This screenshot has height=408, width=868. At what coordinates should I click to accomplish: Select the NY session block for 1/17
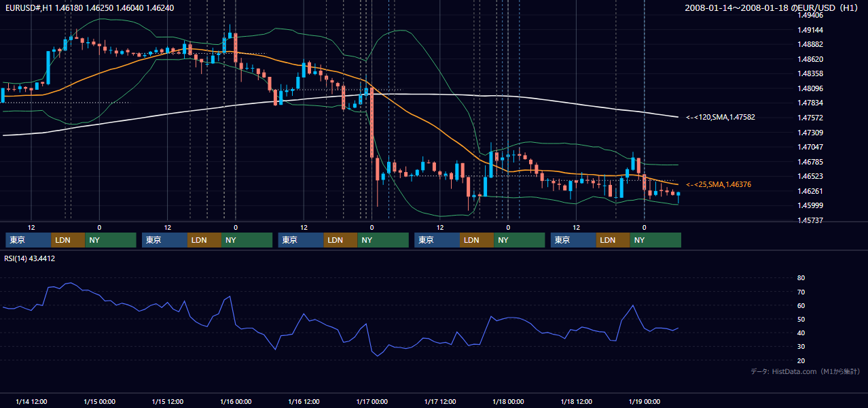520,240
